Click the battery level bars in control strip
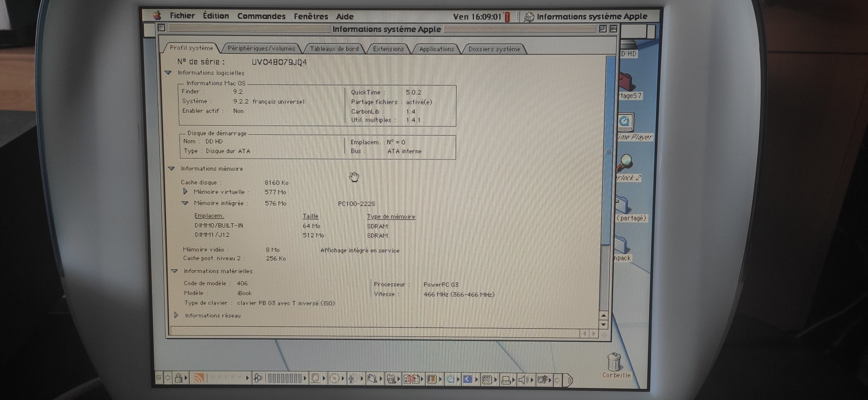 284,378
